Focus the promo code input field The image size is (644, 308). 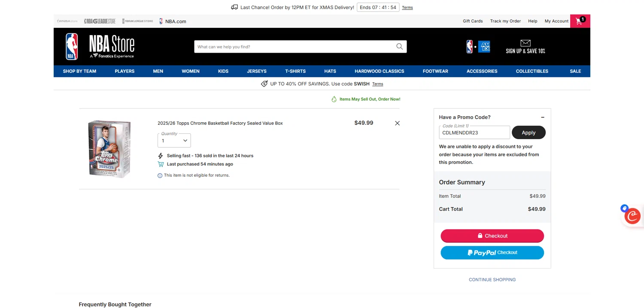point(474,133)
